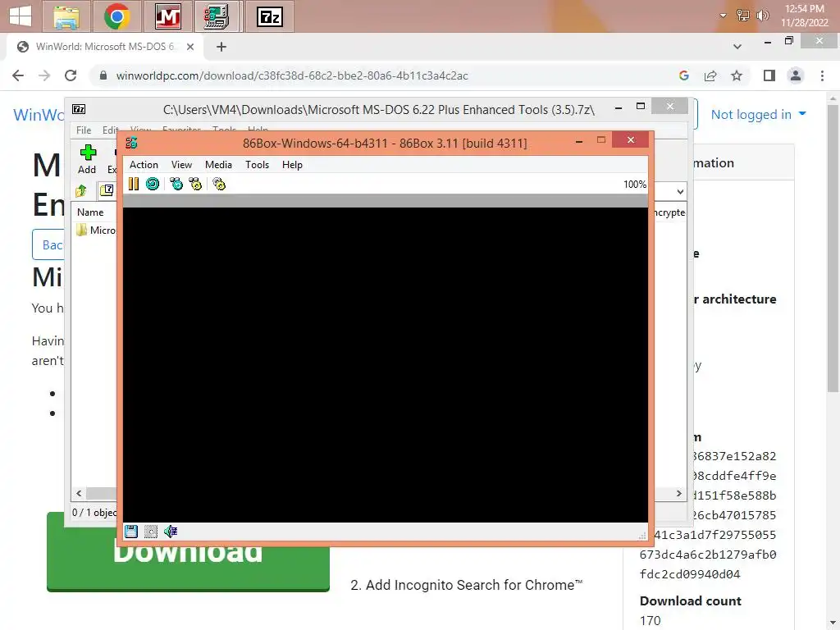This screenshot has width=840, height=630.
Task: Click the Google icon in address bar
Action: click(683, 75)
